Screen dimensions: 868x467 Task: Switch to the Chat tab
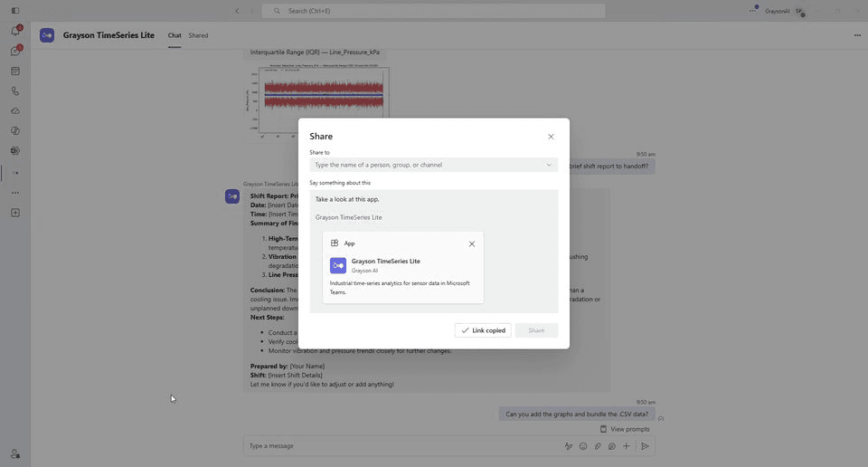175,35
